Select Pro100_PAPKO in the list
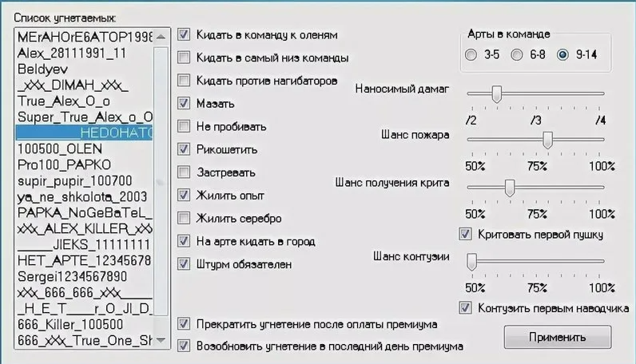Image resolution: width=636 pixels, height=364 pixels. tap(85, 164)
